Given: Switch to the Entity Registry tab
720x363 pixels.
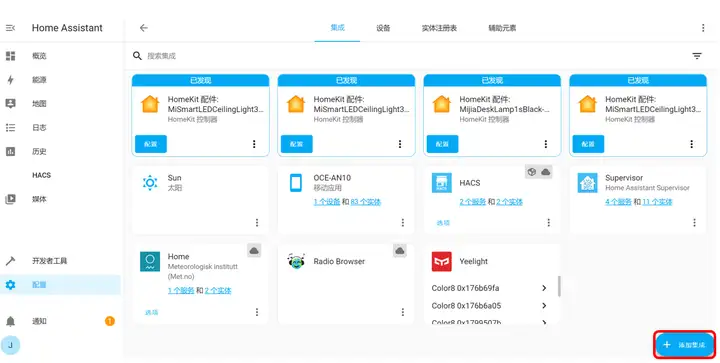Looking at the screenshot, I should [439, 28].
